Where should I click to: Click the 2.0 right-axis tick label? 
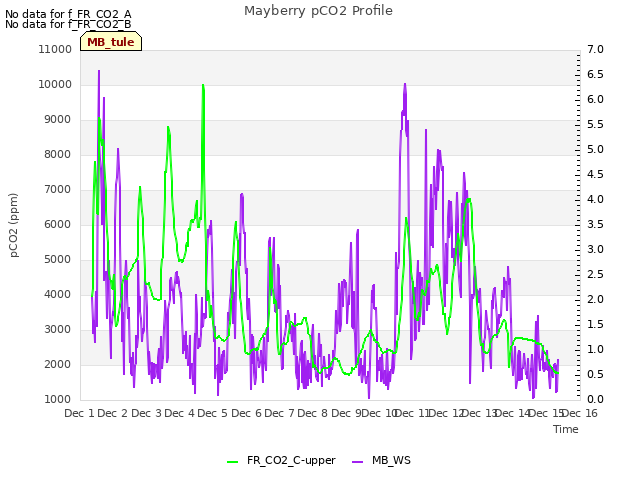595,300
